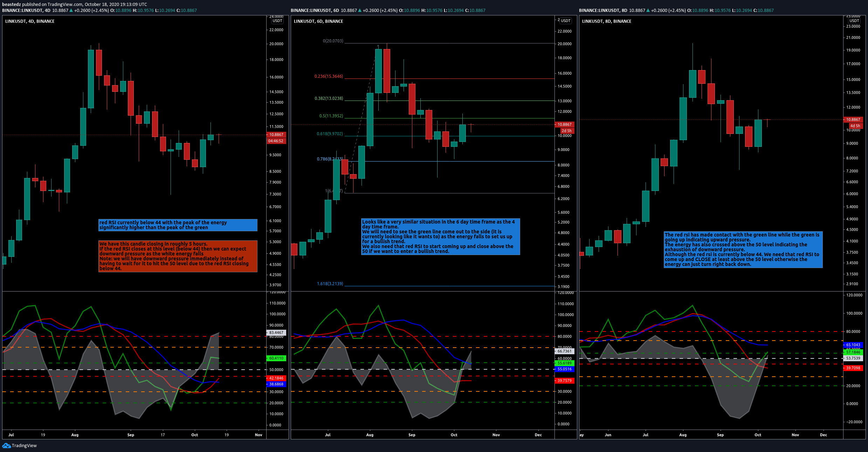Click the green 57.1846 indicator value label
Screen dimensions: 868x452
point(853,352)
